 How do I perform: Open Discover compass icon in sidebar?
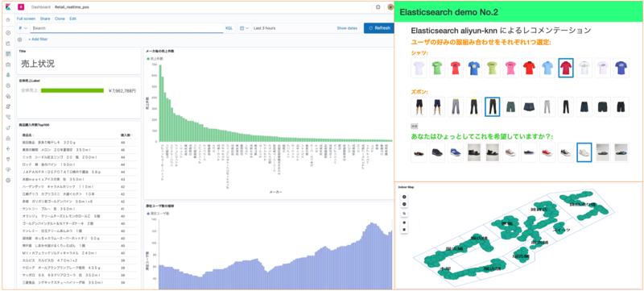tap(8, 32)
